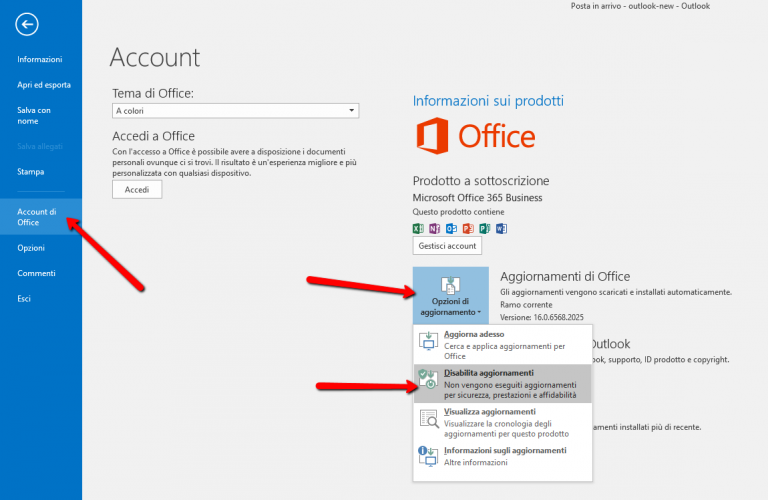Open the Stampa page
The image size is (768, 500).
point(30,171)
